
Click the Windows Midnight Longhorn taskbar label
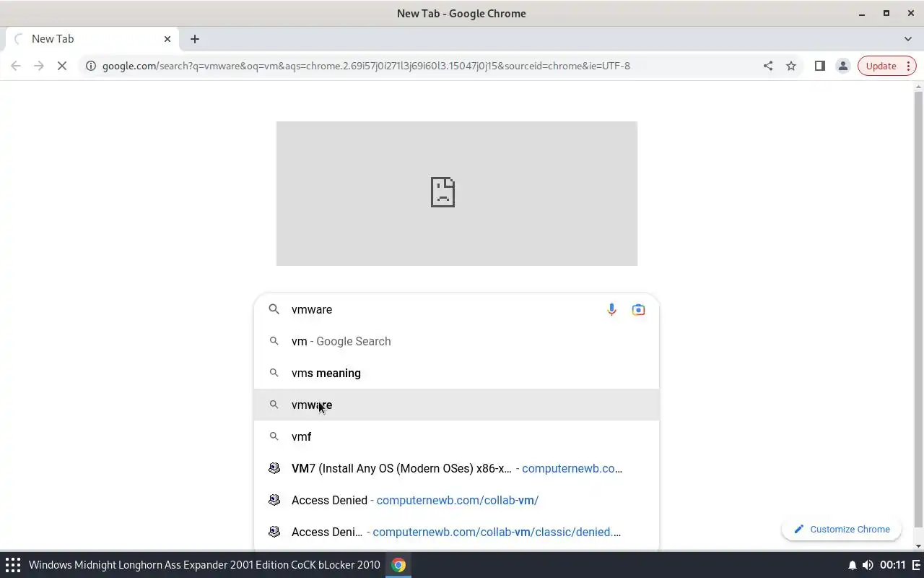click(204, 565)
